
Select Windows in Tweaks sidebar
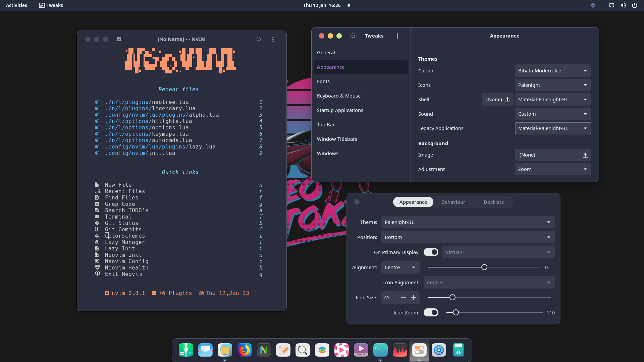(361, 154)
